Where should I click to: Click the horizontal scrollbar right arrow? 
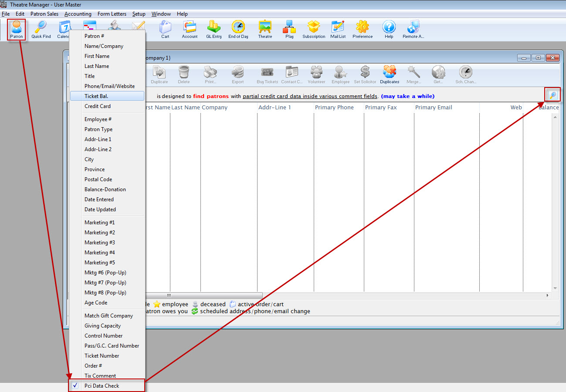548,295
